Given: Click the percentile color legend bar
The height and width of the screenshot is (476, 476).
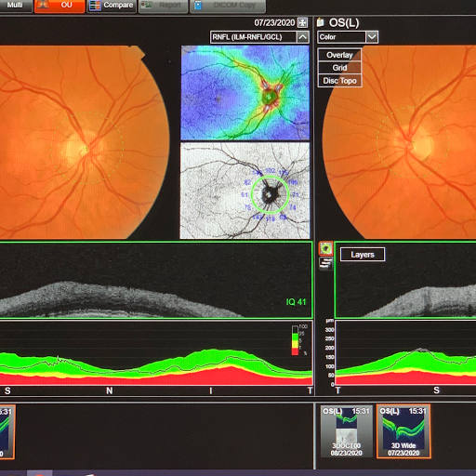Looking at the screenshot, I should (x=295, y=340).
